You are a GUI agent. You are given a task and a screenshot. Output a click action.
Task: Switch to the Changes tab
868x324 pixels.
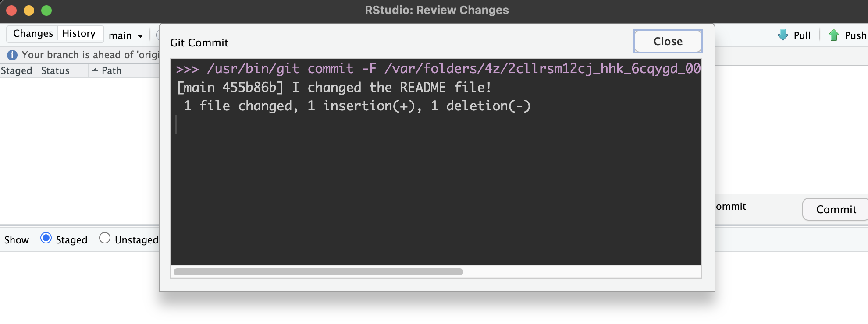pos(33,34)
